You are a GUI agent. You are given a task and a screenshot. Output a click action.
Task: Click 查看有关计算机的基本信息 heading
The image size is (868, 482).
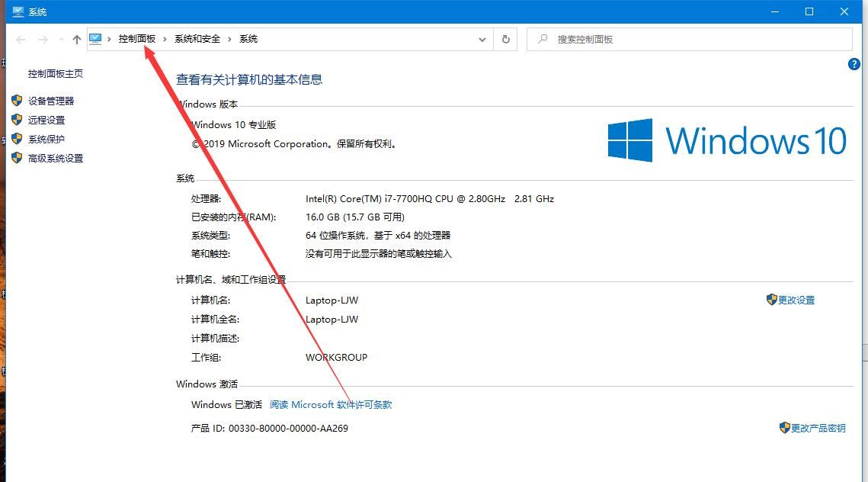pos(249,80)
